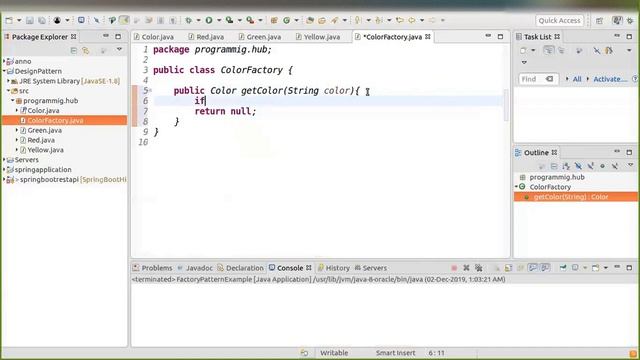The image size is (640, 360).
Task: Click the Save All toolbar icon
Action: 42,20
